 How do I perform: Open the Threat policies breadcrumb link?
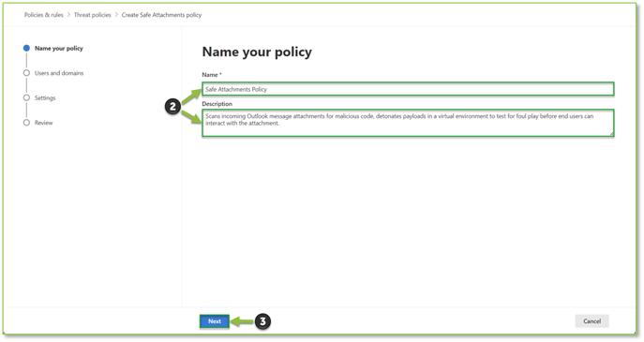[93, 15]
